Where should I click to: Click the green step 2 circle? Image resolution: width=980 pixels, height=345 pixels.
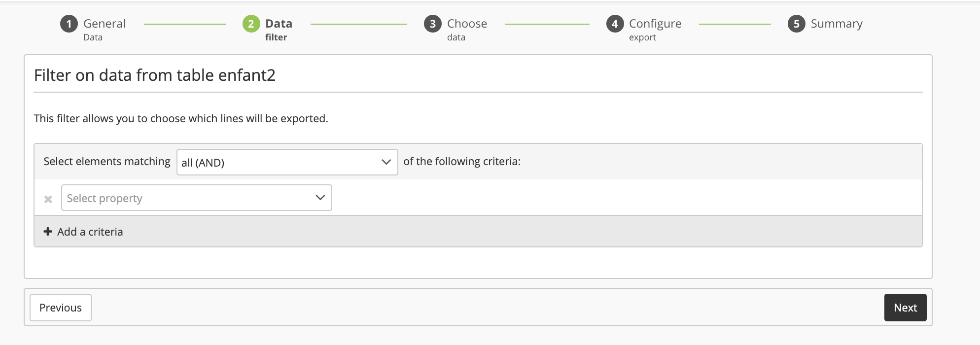coord(251,24)
